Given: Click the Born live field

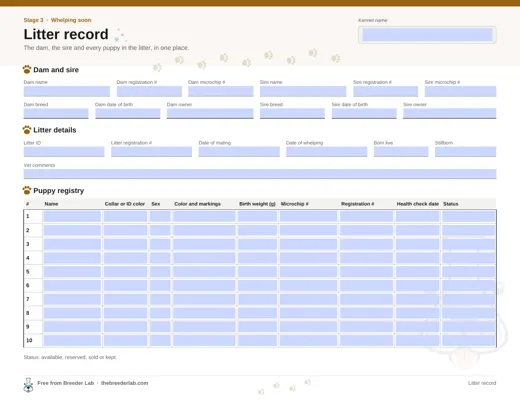Looking at the screenshot, I should [401, 152].
